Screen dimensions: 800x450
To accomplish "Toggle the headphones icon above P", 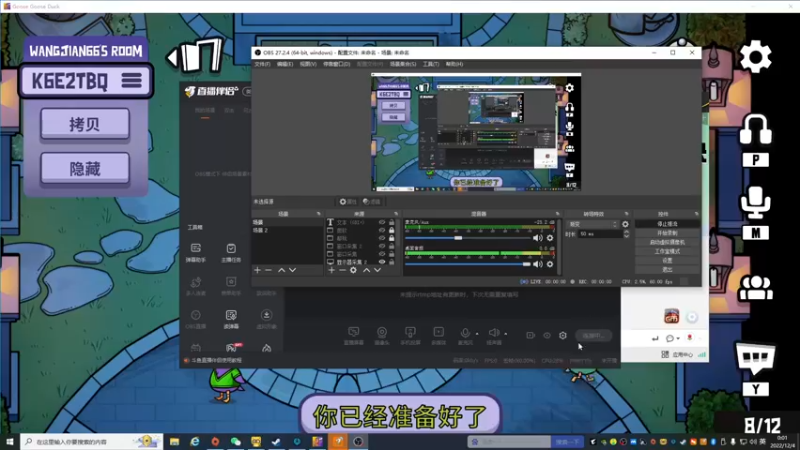I will pos(756,130).
